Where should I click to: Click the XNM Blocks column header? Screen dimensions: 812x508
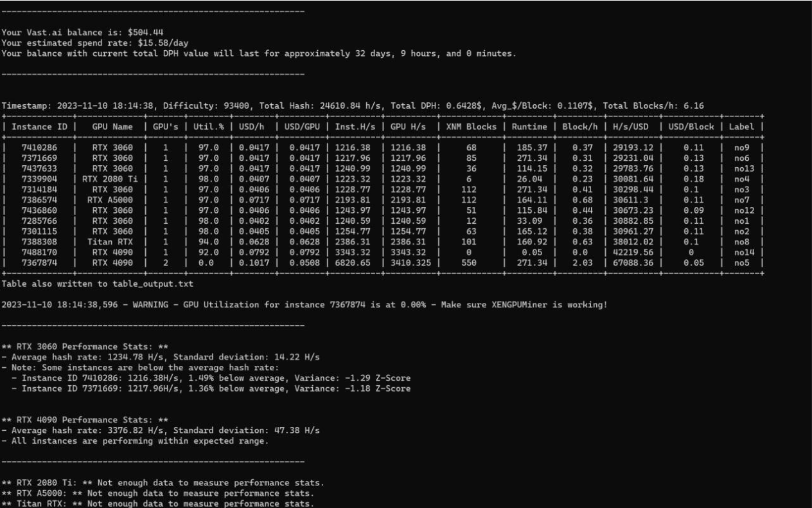pyautogui.click(x=472, y=127)
